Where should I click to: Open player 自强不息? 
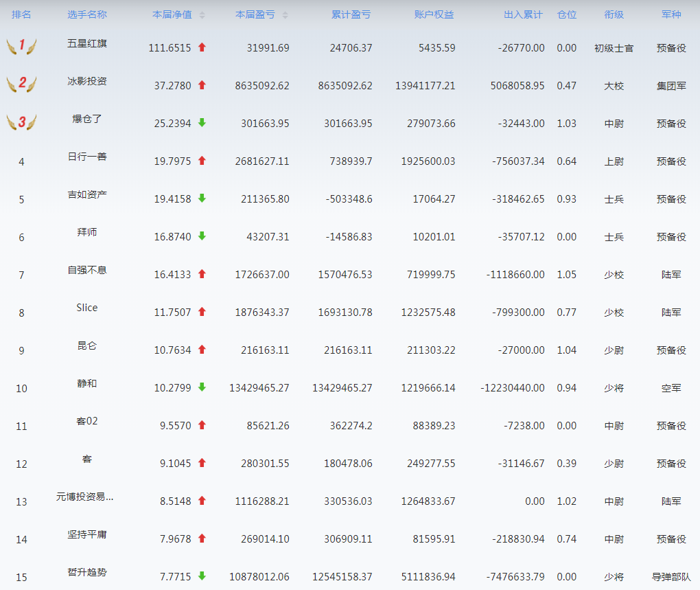coord(87,270)
